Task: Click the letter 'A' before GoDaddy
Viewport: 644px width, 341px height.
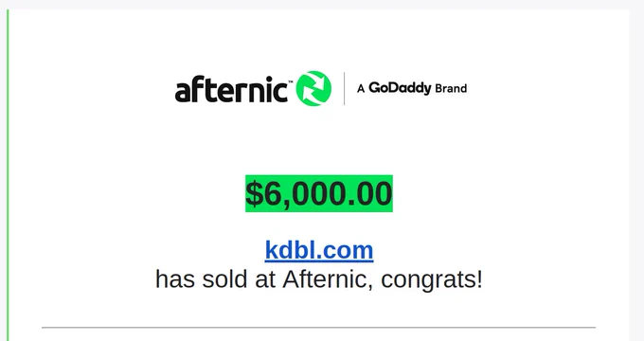Action: click(x=361, y=89)
